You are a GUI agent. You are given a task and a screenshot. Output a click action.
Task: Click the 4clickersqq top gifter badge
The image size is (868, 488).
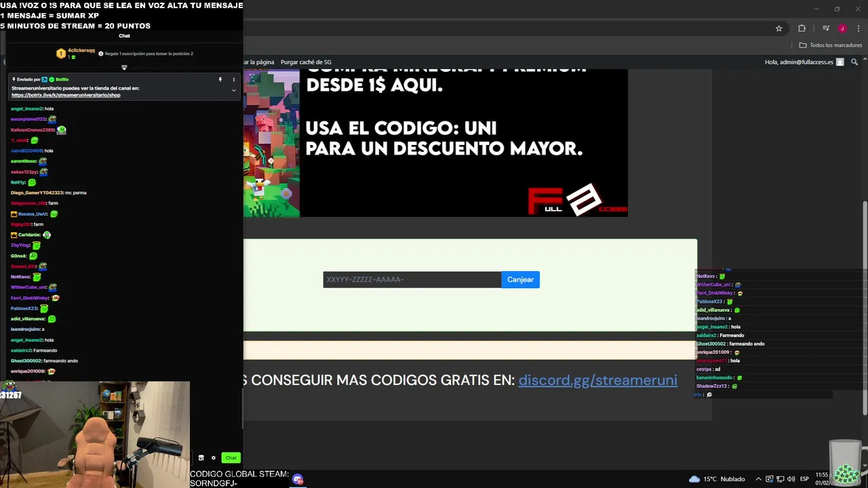(x=76, y=53)
